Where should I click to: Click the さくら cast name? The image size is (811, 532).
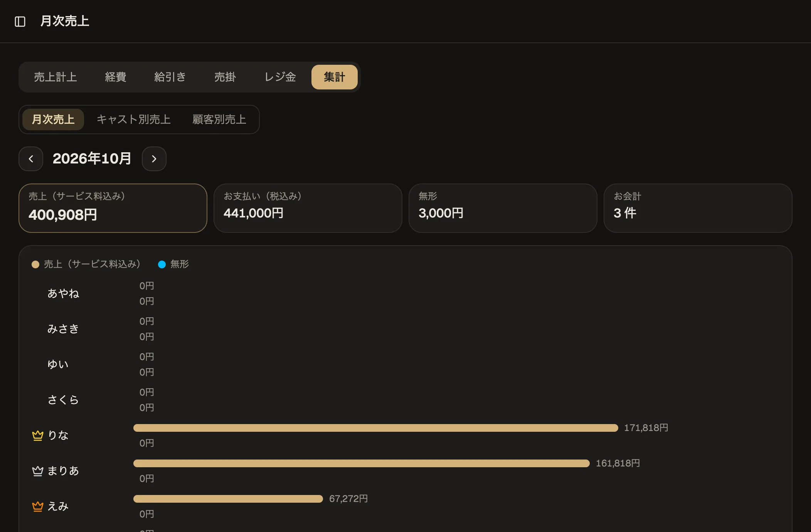[63, 400]
